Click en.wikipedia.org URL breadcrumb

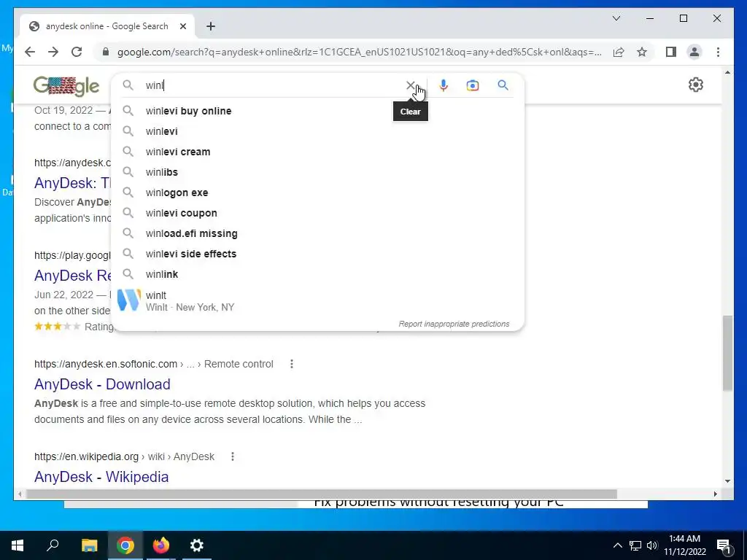point(124,456)
